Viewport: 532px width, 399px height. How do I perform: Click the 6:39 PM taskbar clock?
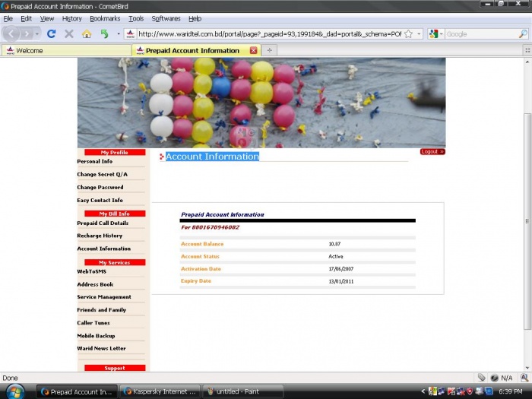click(510, 391)
